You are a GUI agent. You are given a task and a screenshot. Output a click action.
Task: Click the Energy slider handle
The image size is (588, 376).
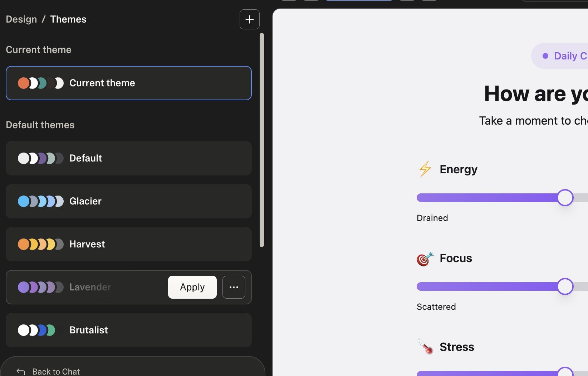point(565,198)
